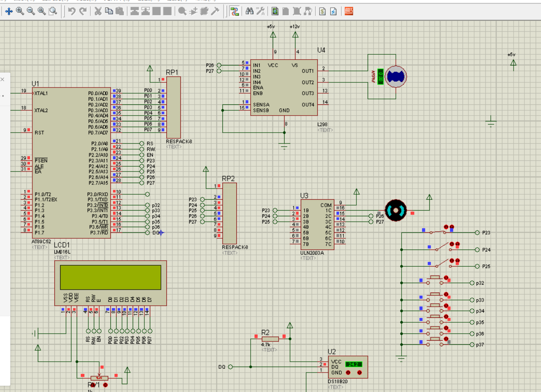Select the stepper motor next to ULN2003A
Image resolution: width=541 pixels, height=392 pixels.
pyautogui.click(x=396, y=211)
